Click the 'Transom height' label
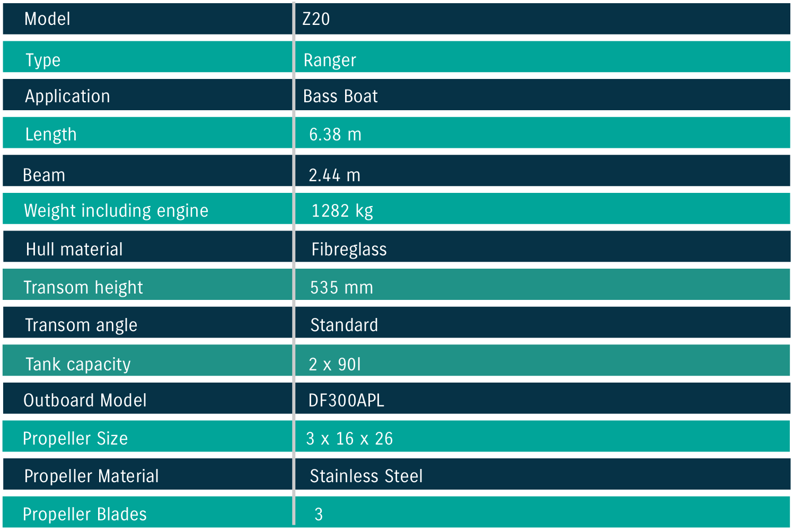Image resolution: width=793 pixels, height=532 pixels. (83, 288)
